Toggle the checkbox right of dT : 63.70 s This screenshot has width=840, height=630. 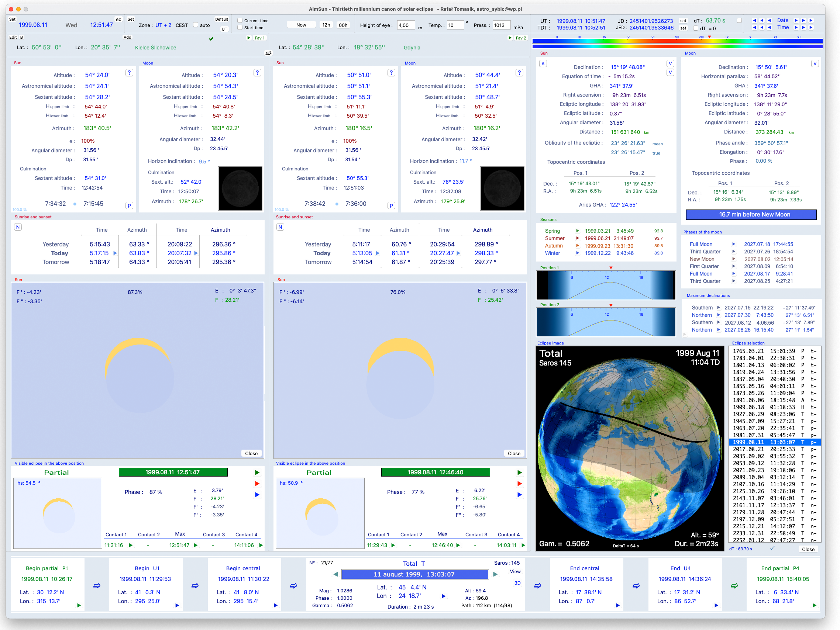[x=739, y=21]
